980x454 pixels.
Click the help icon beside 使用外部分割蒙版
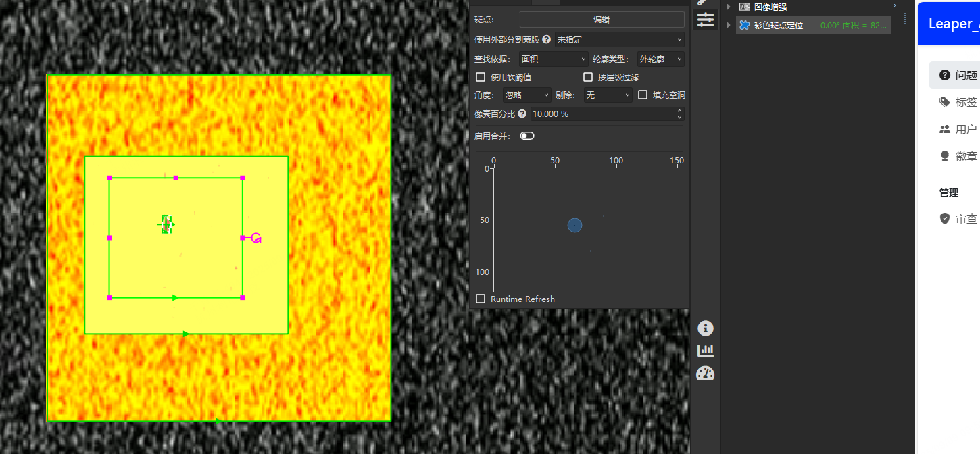click(546, 39)
